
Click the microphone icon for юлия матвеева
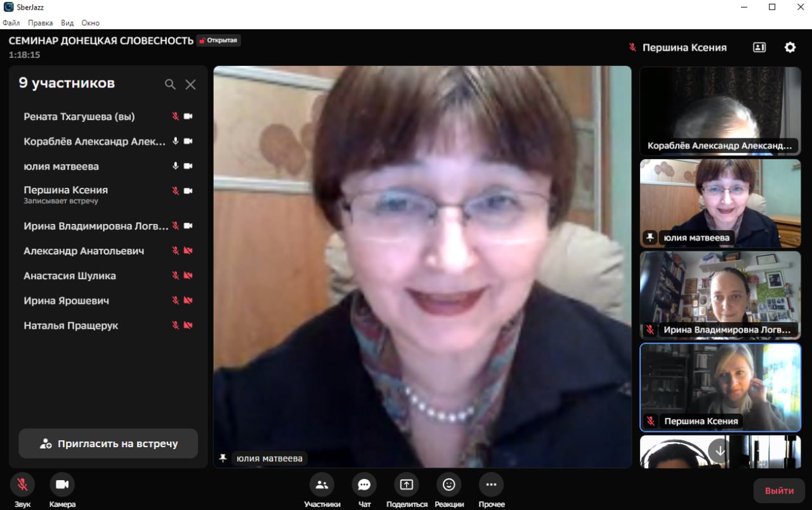(176, 166)
